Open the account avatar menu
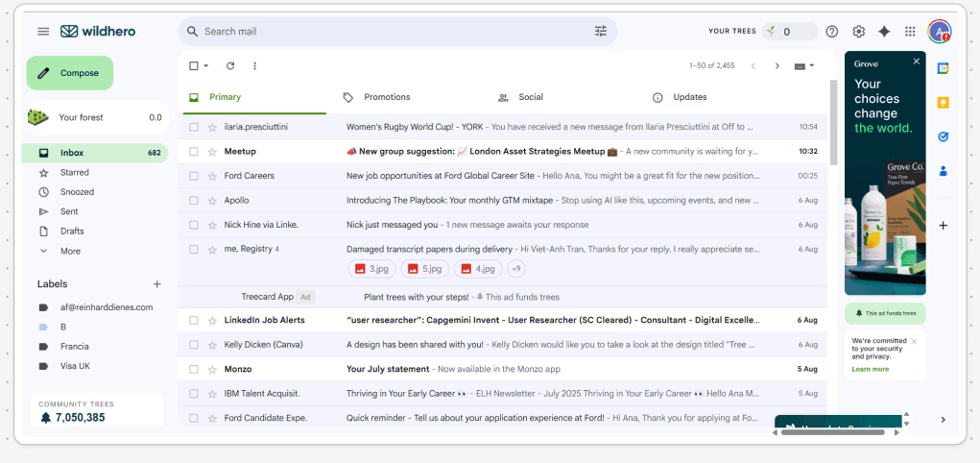The height and width of the screenshot is (463, 980). pyautogui.click(x=940, y=32)
